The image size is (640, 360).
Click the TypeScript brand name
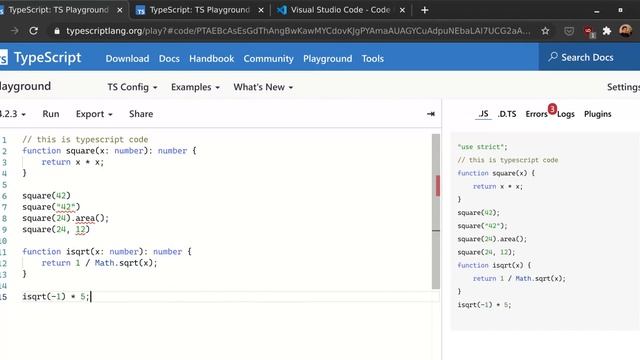pos(47,58)
